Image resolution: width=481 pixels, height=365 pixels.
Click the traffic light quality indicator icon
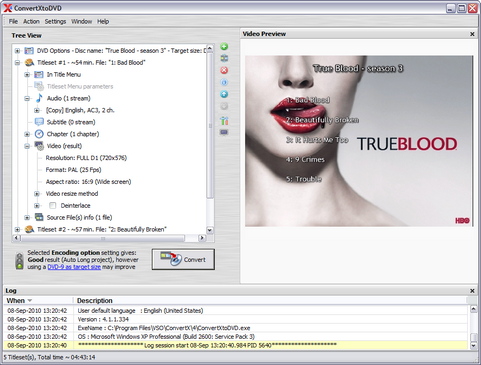click(x=20, y=261)
